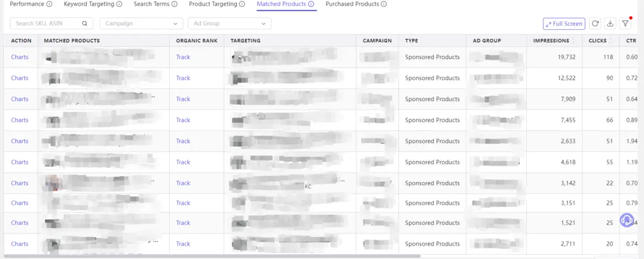Click Track in the 2,633 impressions row

click(183, 141)
